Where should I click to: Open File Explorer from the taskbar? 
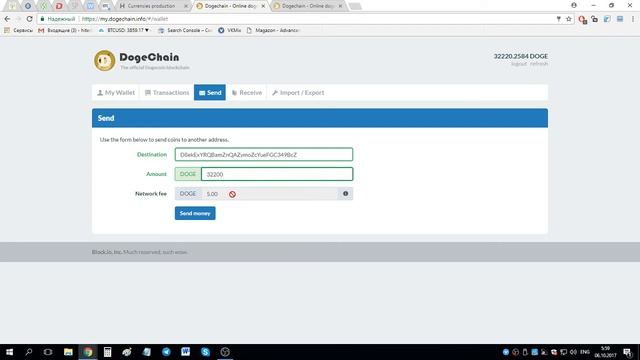tap(68, 352)
